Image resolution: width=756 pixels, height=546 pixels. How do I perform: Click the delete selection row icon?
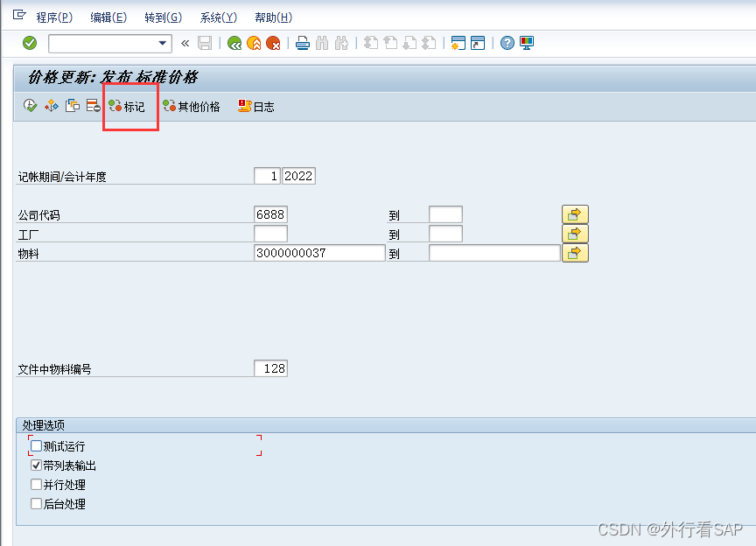93,106
